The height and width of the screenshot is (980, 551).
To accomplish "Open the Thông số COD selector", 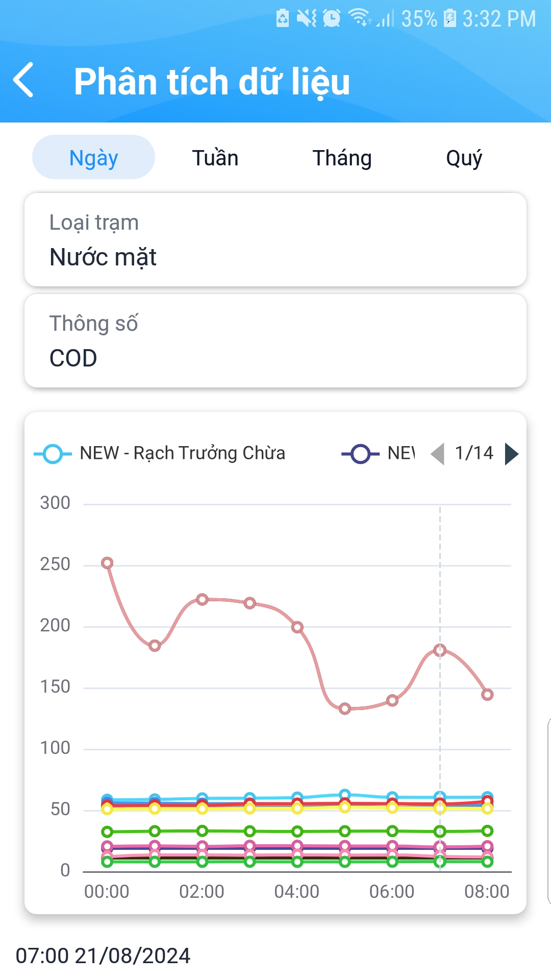I will [x=275, y=340].
